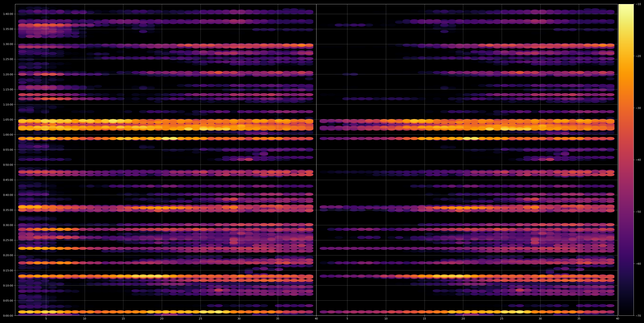This screenshot has height=323, width=644.
Task: Click x-axis label 25 under the right plot
Action: pos(502,319)
